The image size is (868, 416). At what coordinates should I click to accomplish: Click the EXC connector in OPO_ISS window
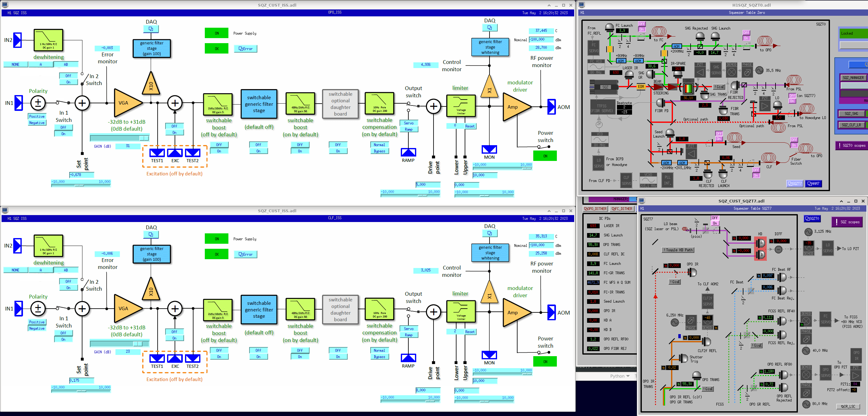pyautogui.click(x=175, y=153)
